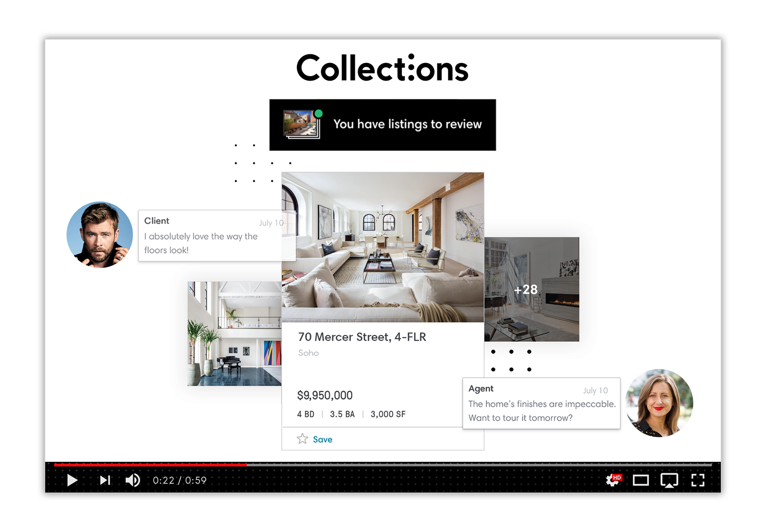
Task: Click the Save link on listing
Action: click(322, 439)
